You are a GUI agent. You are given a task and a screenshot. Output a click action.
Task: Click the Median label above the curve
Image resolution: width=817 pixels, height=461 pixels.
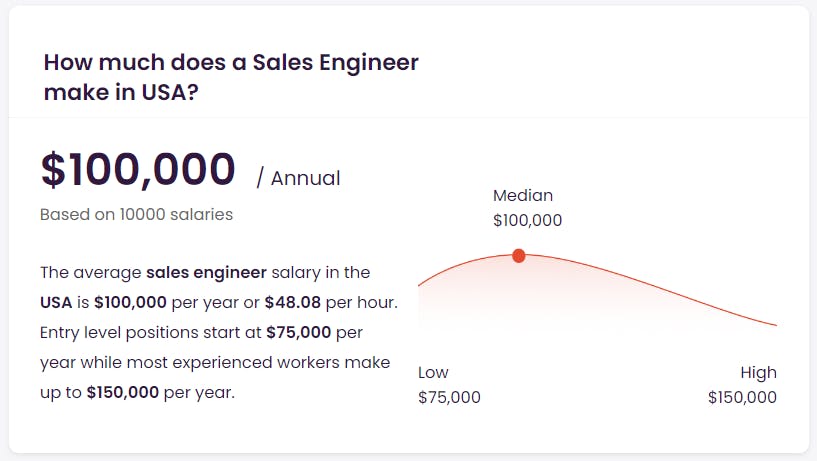tap(523, 195)
